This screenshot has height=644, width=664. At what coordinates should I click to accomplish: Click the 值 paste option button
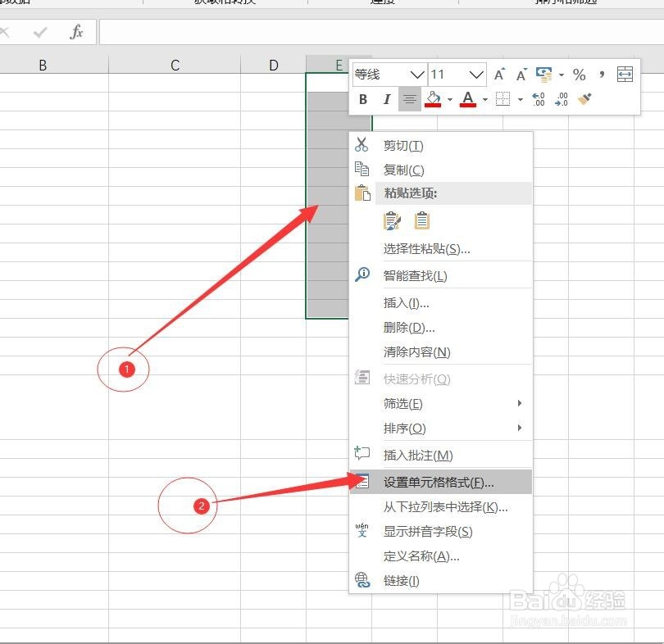[x=422, y=220]
